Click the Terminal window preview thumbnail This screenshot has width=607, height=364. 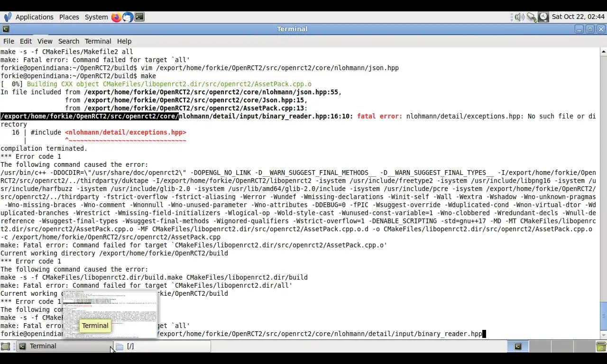(x=110, y=314)
